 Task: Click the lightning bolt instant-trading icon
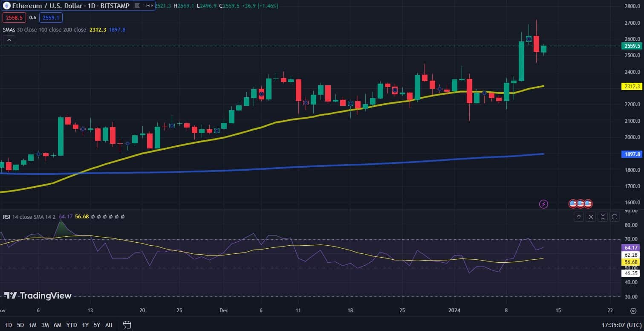point(543,204)
